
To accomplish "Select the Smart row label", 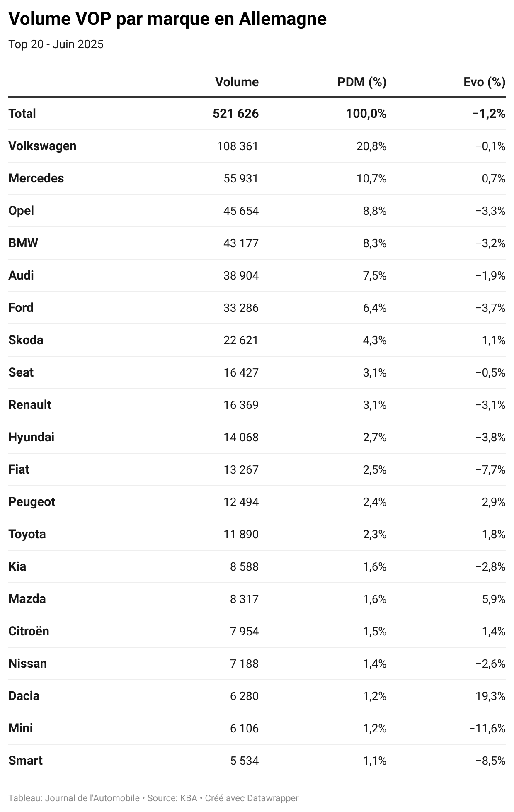I will tap(25, 761).
